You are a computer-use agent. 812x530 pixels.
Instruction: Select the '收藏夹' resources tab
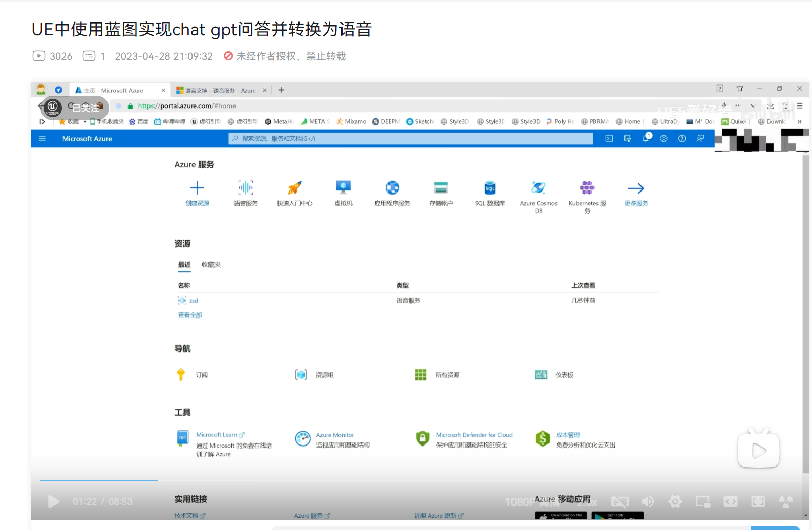click(x=211, y=265)
